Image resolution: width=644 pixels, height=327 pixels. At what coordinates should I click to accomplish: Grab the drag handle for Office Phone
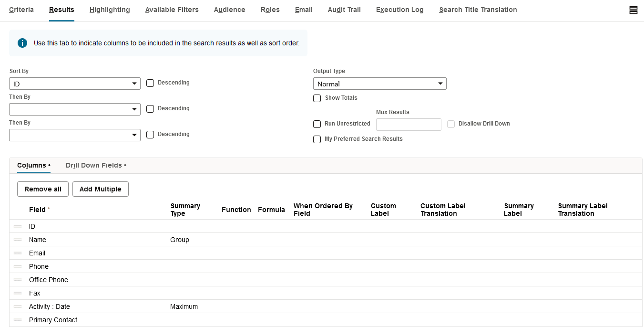pyautogui.click(x=18, y=280)
